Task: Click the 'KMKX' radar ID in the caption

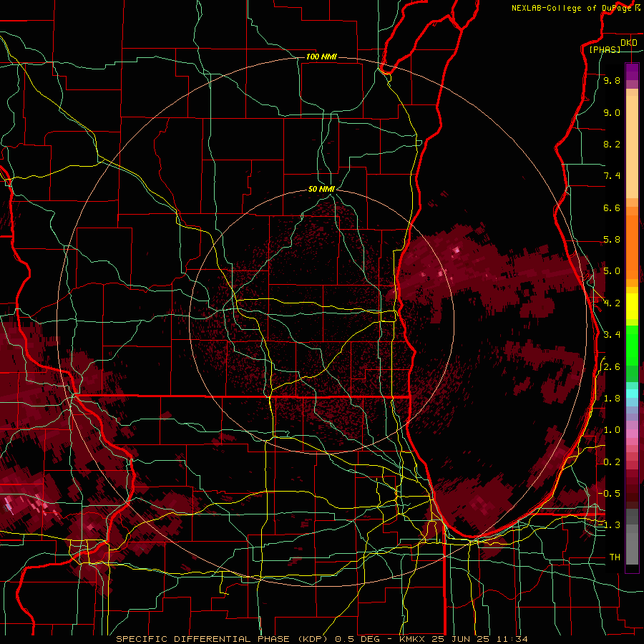Action: point(414,639)
